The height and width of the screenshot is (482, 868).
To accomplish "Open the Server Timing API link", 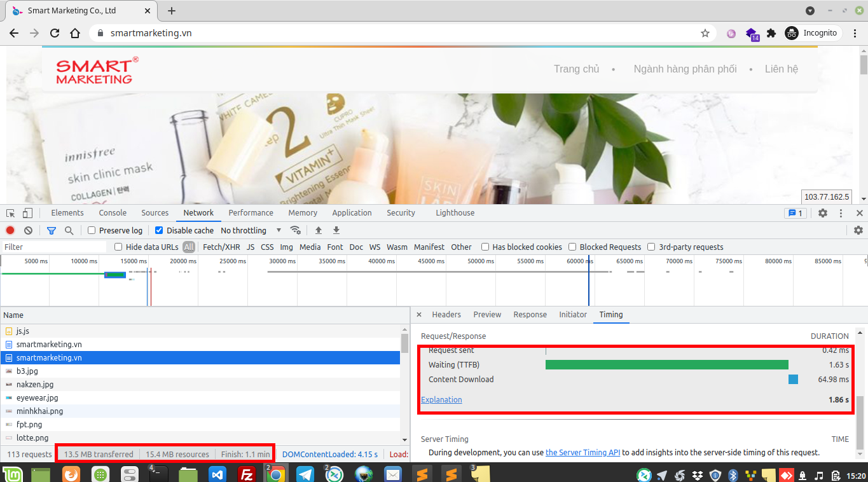I will 583,453.
